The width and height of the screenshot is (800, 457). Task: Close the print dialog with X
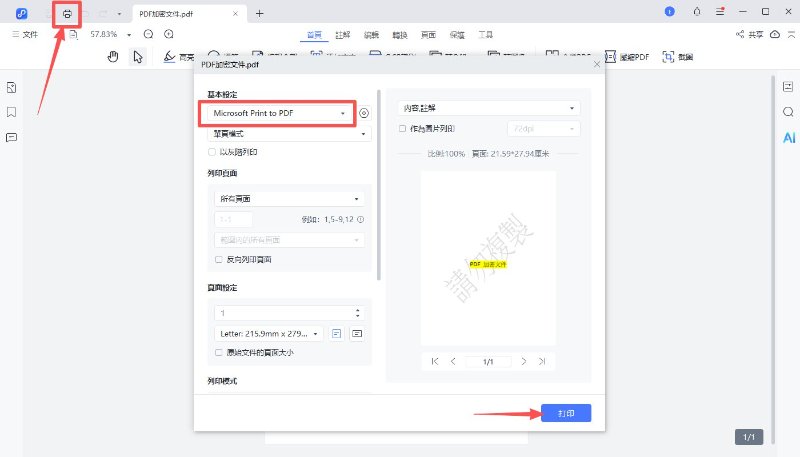point(597,64)
